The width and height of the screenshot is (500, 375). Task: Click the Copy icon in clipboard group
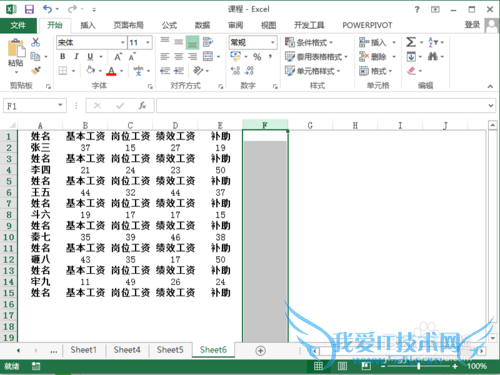[35, 57]
